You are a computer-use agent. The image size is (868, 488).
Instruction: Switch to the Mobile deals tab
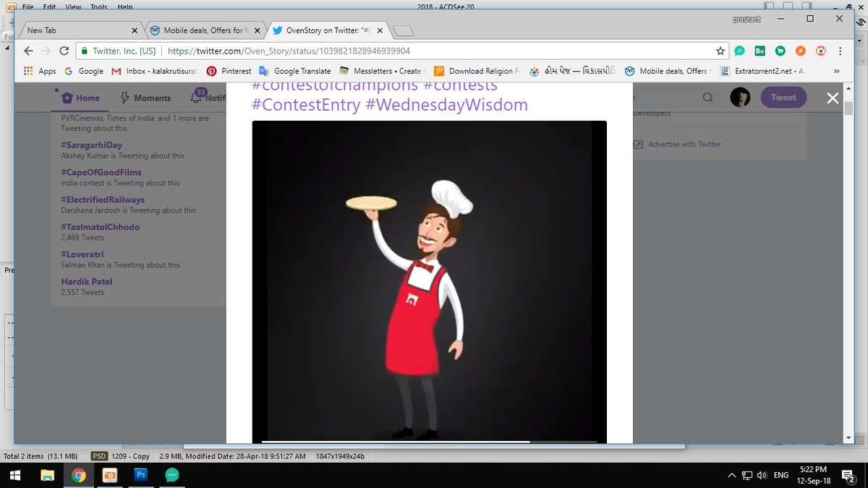pyautogui.click(x=205, y=30)
